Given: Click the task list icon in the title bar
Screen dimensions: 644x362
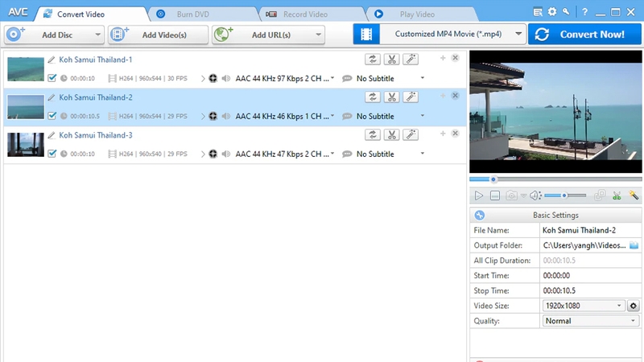Looking at the screenshot, I should coord(538,12).
